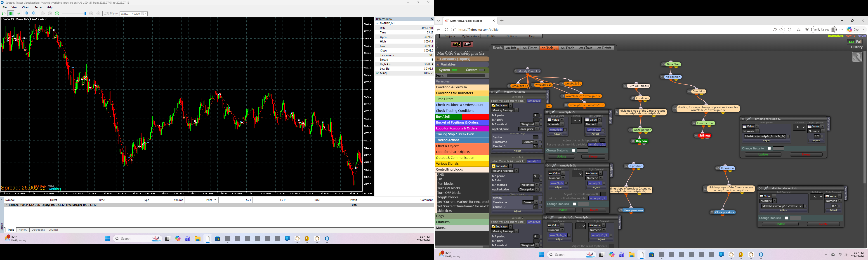The height and width of the screenshot is (260, 868).
Task: Open Trailing Stop / Break Even category
Action: [462, 134]
